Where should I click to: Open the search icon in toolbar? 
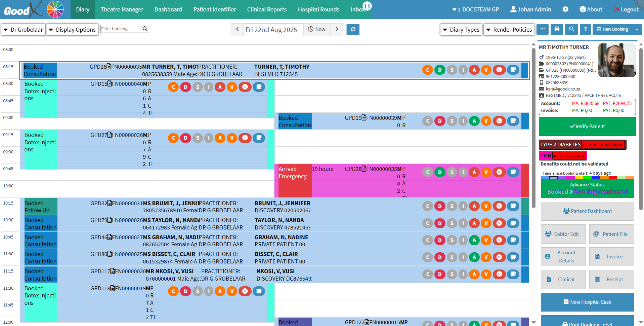click(571, 29)
